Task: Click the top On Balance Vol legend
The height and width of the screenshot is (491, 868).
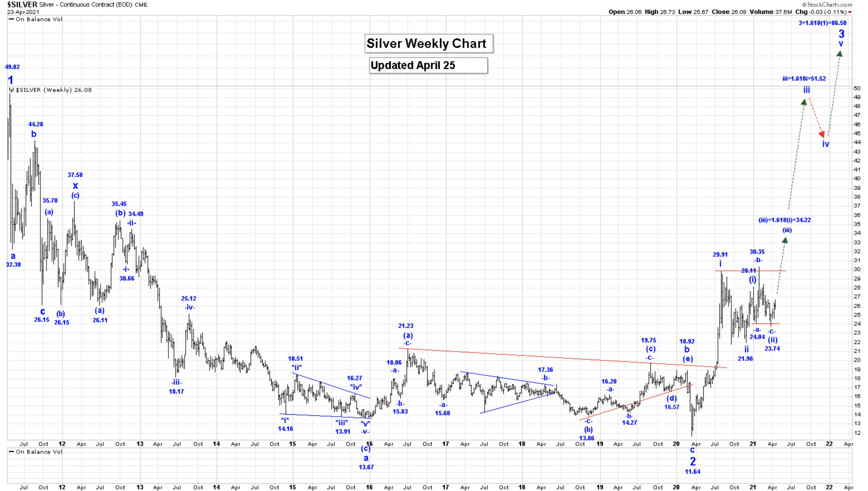Action: [x=36, y=19]
